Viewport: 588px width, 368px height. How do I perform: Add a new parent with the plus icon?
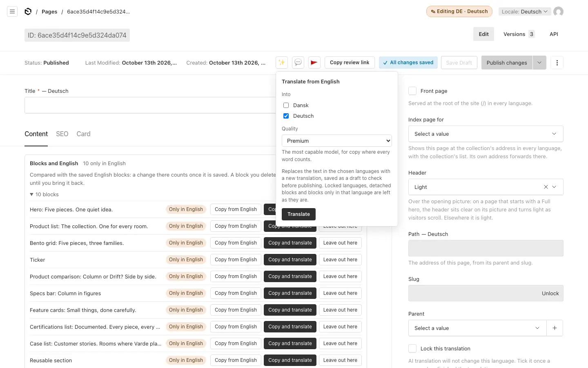(555, 328)
